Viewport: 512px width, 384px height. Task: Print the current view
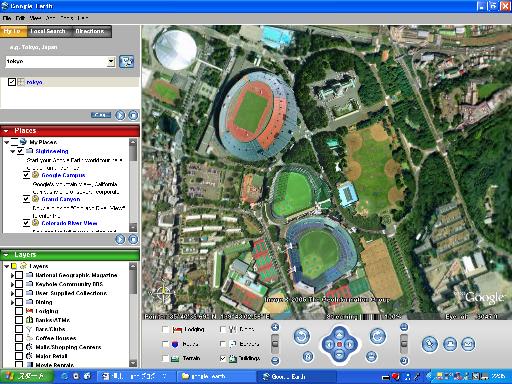click(450, 344)
